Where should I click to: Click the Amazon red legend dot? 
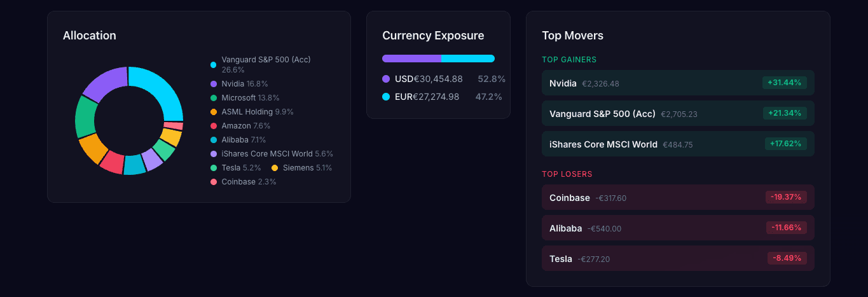pyautogui.click(x=214, y=126)
